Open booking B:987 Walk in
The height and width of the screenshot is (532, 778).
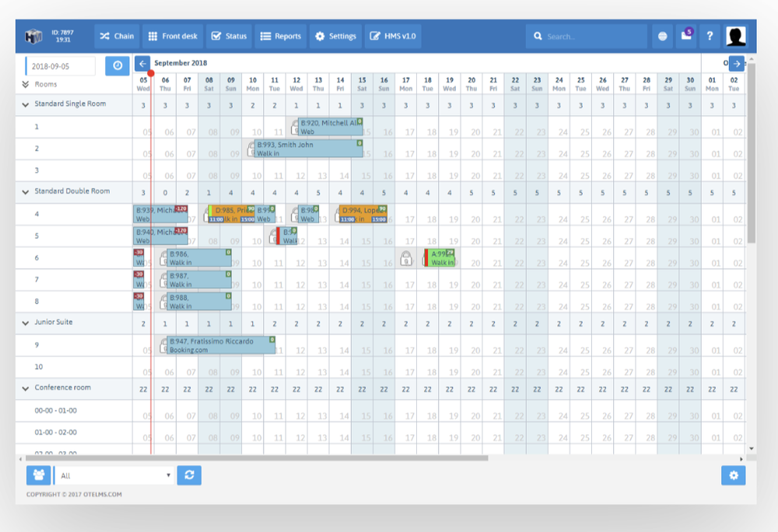click(199, 280)
